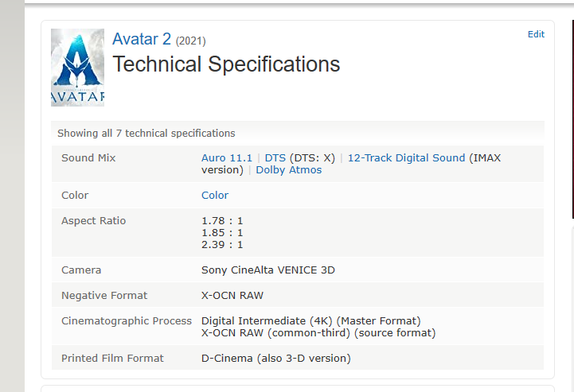Open the Avatar 2 title link
Viewport: 574px width, 392px height.
[x=141, y=39]
